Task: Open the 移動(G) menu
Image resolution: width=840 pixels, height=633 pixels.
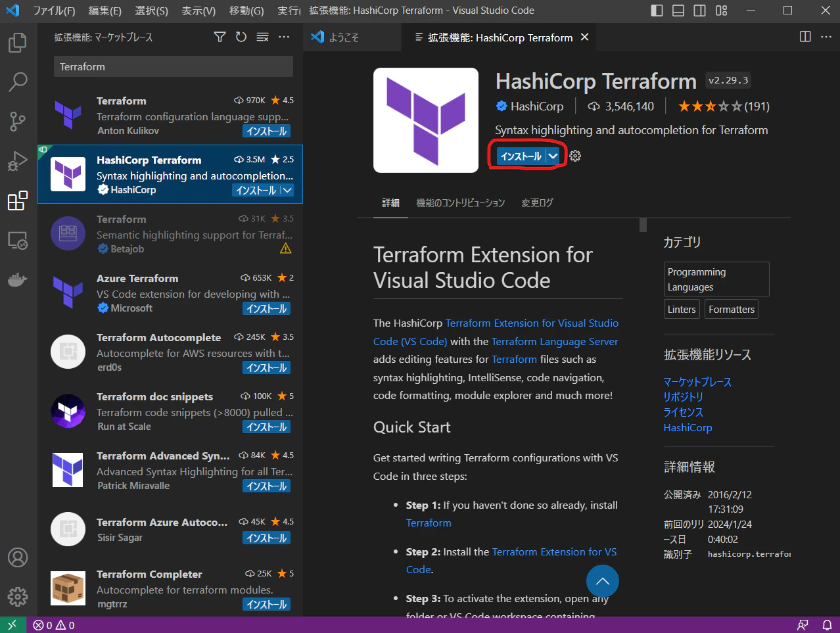Action: (x=246, y=11)
